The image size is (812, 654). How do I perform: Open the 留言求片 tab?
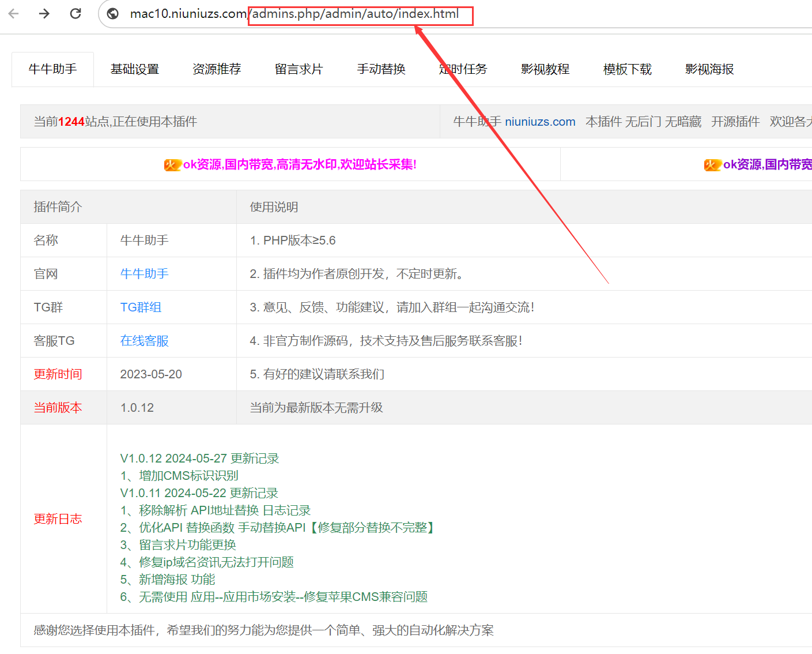click(x=299, y=69)
